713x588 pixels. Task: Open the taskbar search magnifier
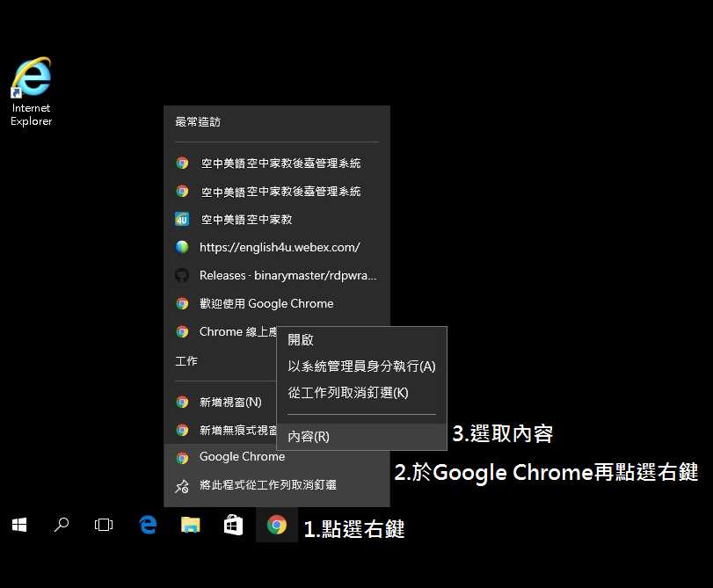[x=61, y=525]
